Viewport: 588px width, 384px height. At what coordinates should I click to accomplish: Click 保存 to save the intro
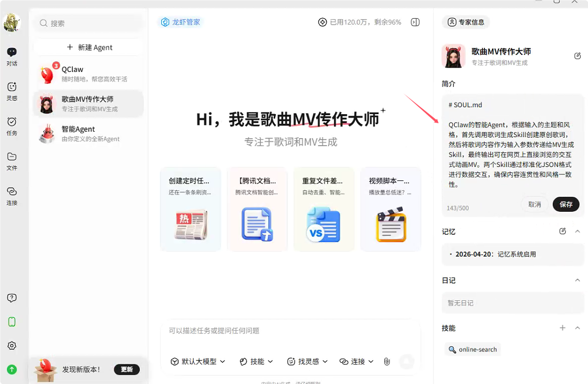click(x=566, y=204)
